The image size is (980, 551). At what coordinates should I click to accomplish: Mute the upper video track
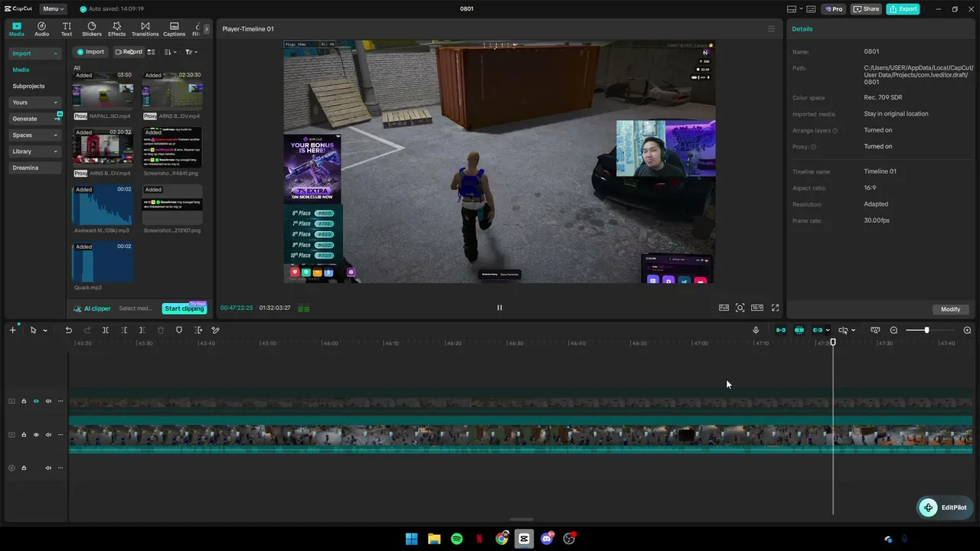(48, 401)
